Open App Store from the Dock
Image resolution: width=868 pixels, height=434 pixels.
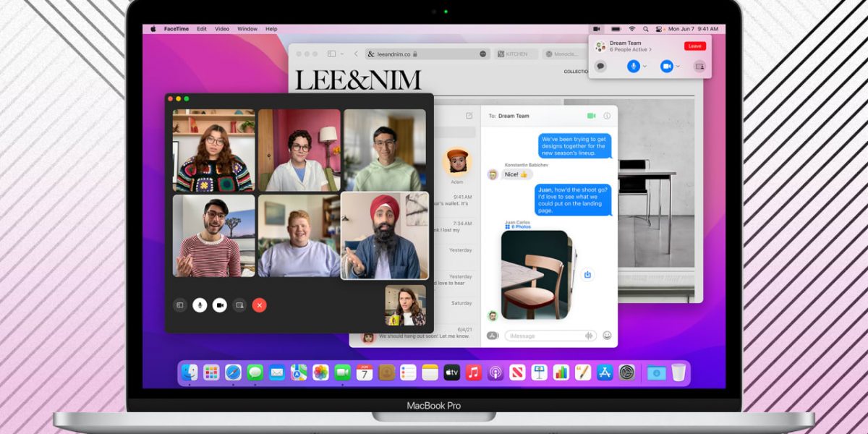605,373
